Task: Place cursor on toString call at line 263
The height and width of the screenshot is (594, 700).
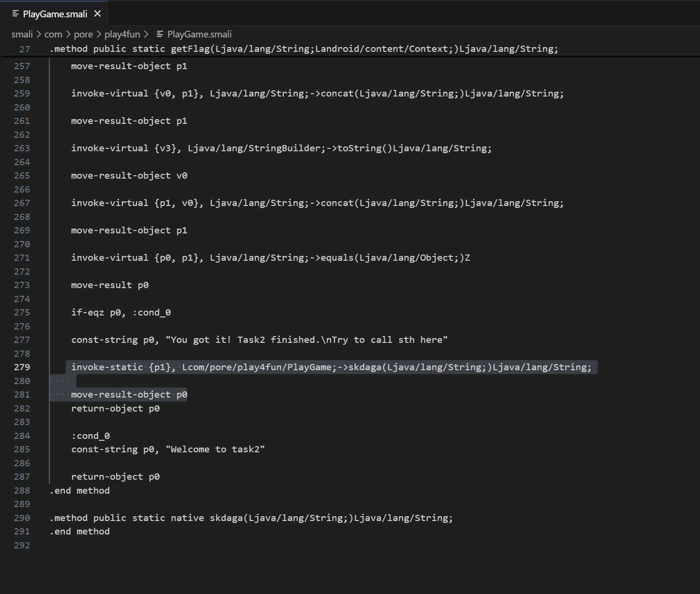Action: (x=357, y=148)
